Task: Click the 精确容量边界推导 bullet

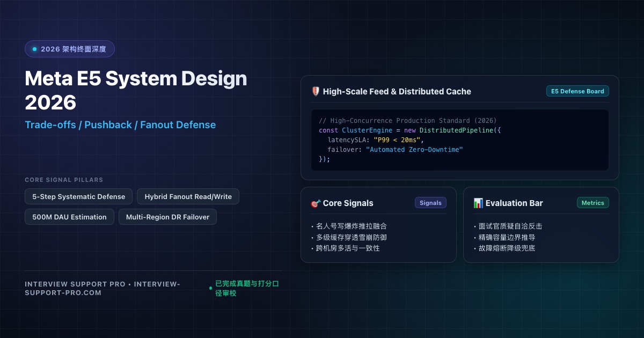Action: coord(504,237)
